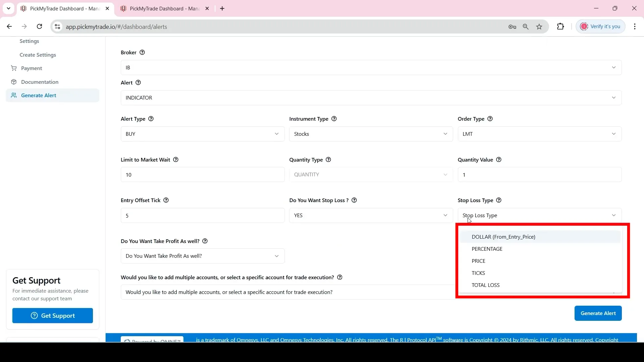The width and height of the screenshot is (644, 362).
Task: Click the documentation icon in sidebar
Action: pos(14,82)
